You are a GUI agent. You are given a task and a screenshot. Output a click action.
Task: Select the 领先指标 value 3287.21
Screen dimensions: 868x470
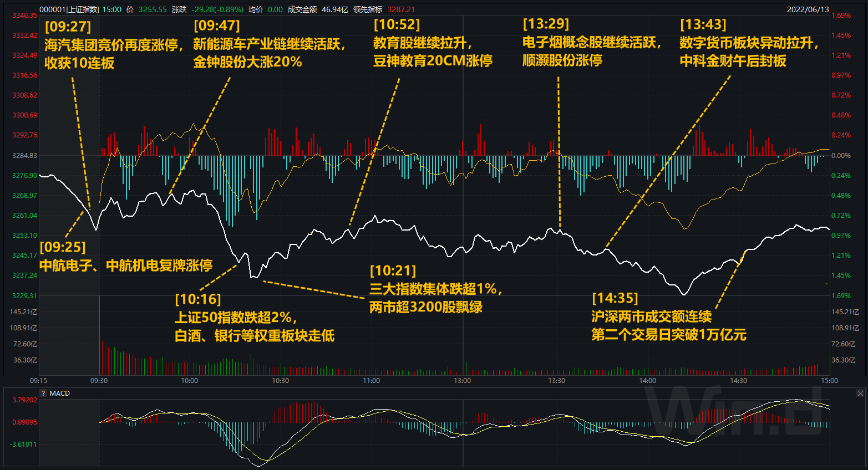pyautogui.click(x=401, y=9)
